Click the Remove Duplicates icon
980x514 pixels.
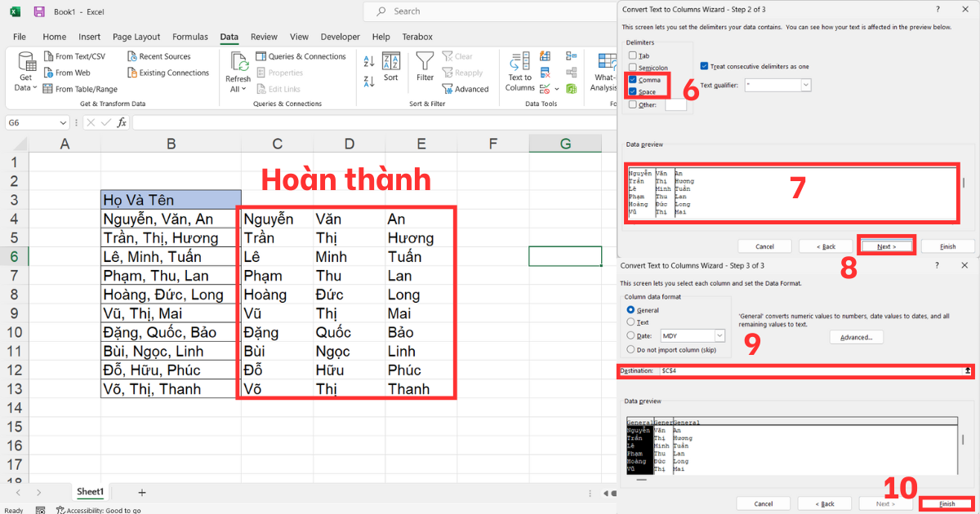(x=546, y=73)
